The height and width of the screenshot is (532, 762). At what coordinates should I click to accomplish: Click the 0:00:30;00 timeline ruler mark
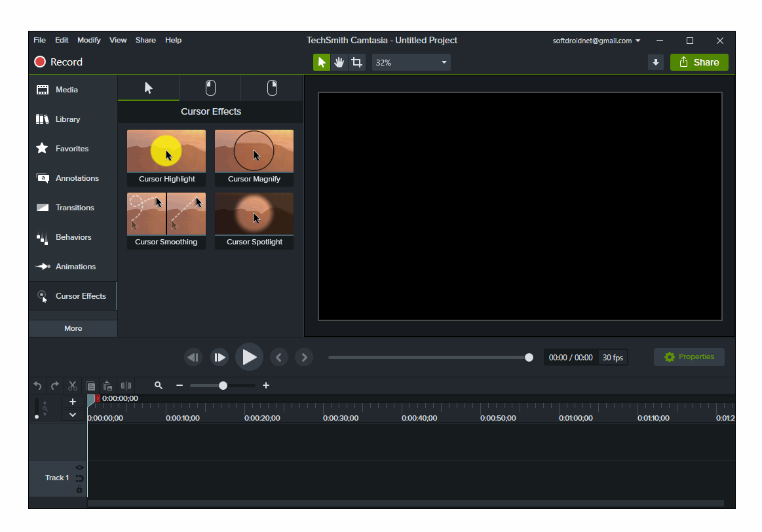tap(341, 418)
